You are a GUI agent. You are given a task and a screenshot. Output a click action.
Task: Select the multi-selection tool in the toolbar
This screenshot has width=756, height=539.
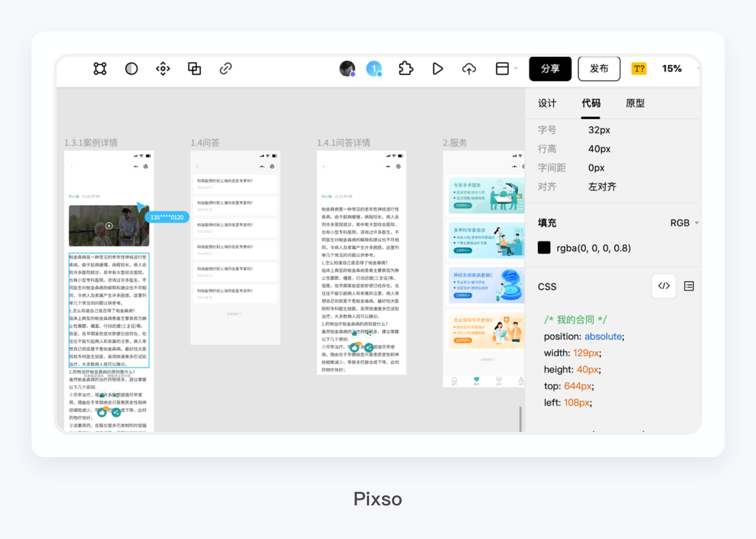tap(99, 69)
